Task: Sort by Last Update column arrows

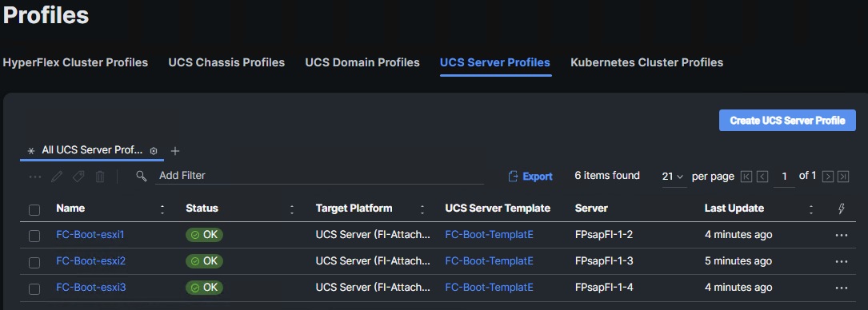Action: 811,209
